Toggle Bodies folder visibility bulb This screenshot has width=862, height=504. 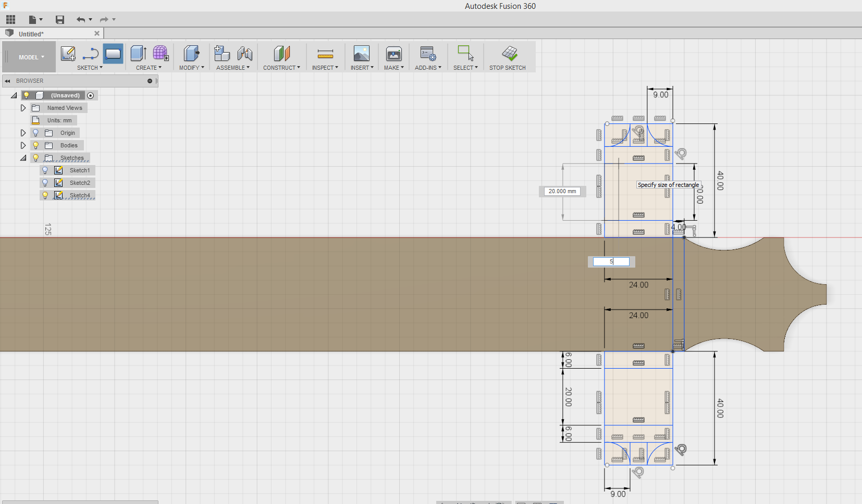(x=35, y=145)
